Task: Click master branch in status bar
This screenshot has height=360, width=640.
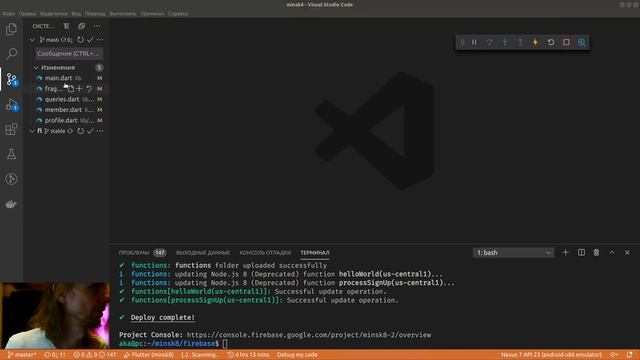Action: coord(22,355)
